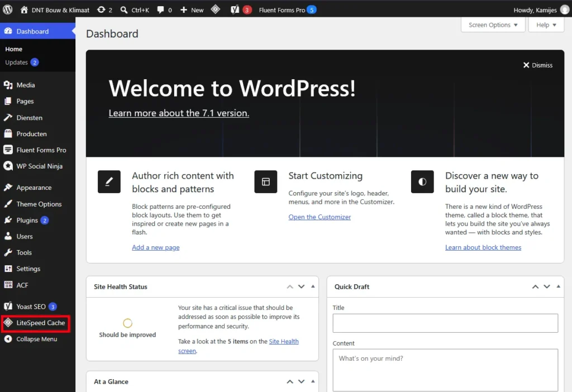This screenshot has height=392, width=572.
Task: Visit site via DNT Bouw & Klimaat home icon
Action: click(24, 10)
